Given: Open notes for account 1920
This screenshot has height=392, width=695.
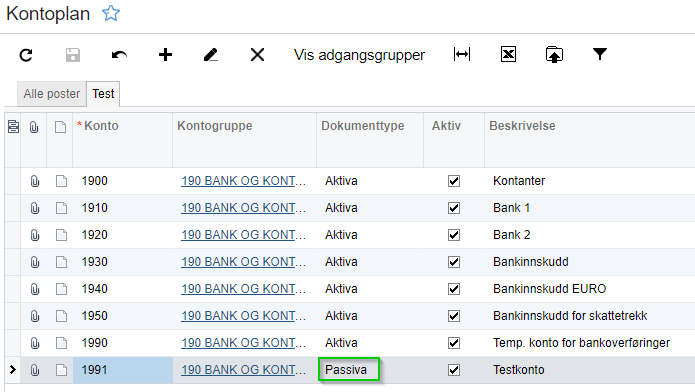Looking at the screenshot, I should [61, 235].
